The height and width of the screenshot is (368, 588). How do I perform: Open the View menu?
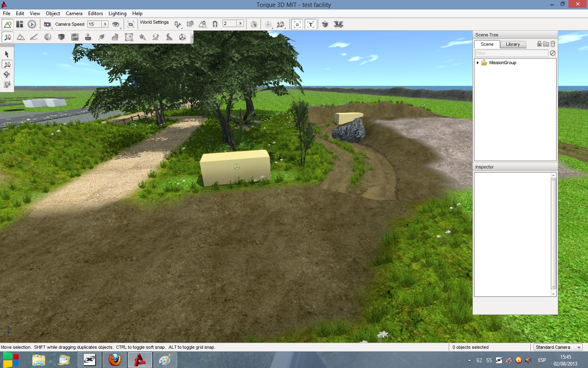[x=35, y=13]
